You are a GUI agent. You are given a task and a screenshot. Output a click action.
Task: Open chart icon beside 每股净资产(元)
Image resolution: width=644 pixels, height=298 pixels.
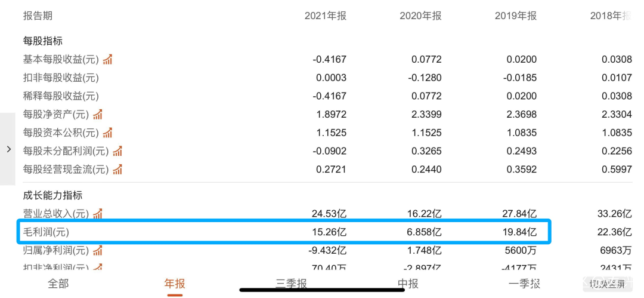97,114
